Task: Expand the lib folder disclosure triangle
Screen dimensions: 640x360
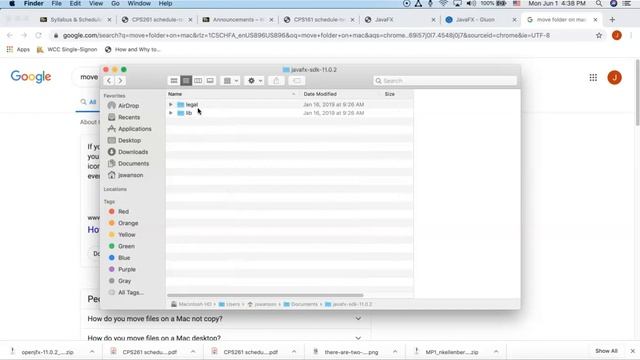Action: coord(171,113)
